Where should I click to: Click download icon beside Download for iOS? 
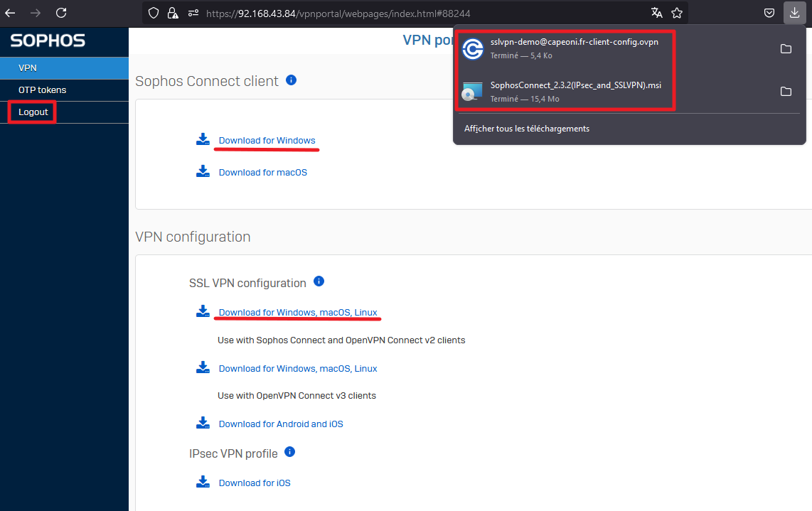203,482
